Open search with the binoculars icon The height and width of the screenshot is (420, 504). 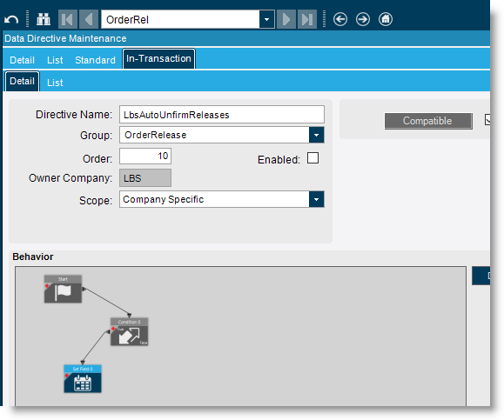pos(43,19)
